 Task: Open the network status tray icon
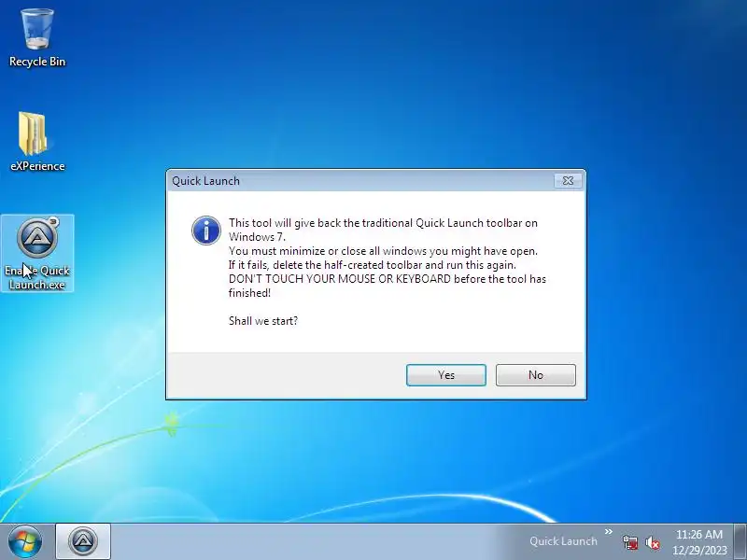630,542
